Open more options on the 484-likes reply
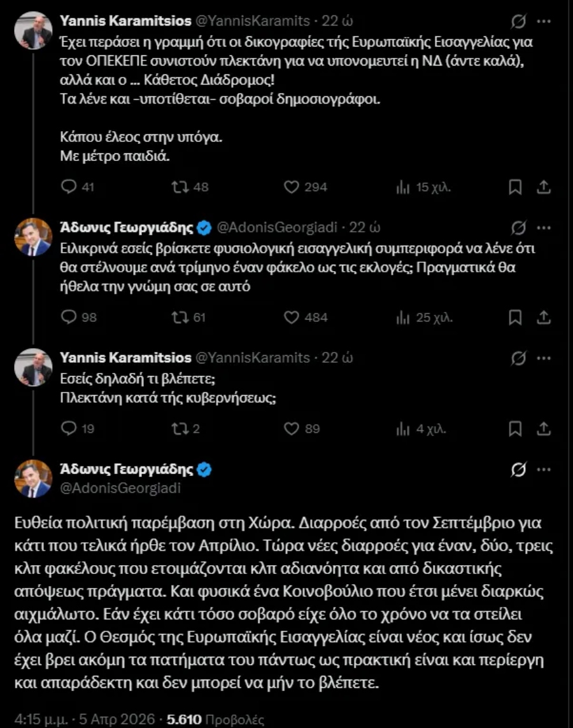The height and width of the screenshot is (728, 573). (543, 227)
